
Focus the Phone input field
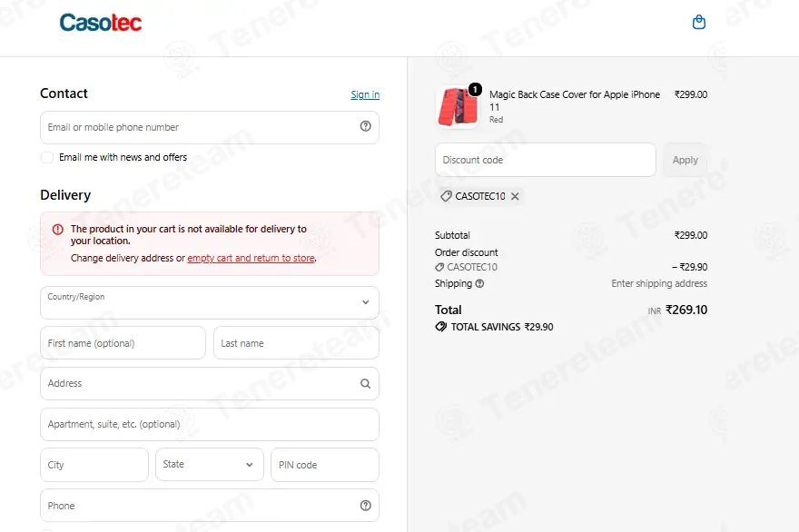tap(210, 506)
